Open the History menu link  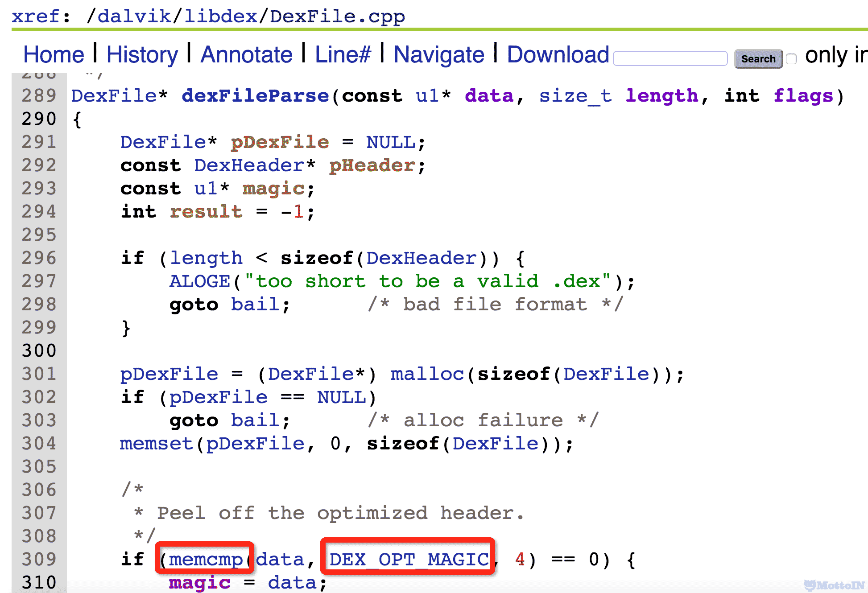pyautogui.click(x=142, y=55)
